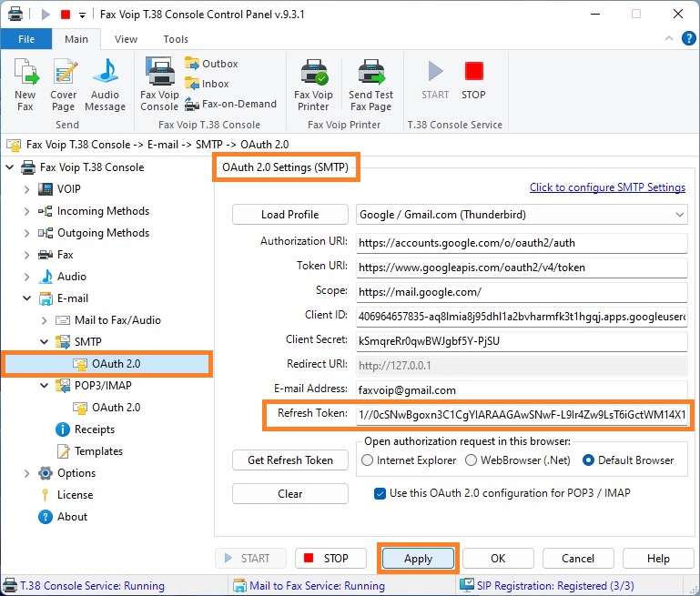
Task: Select Default Browser radio button
Action: 588,460
